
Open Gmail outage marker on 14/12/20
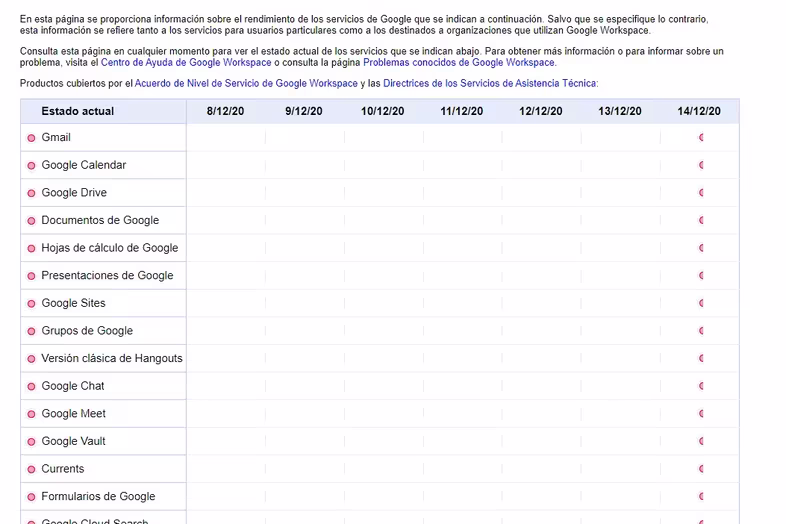701,137
